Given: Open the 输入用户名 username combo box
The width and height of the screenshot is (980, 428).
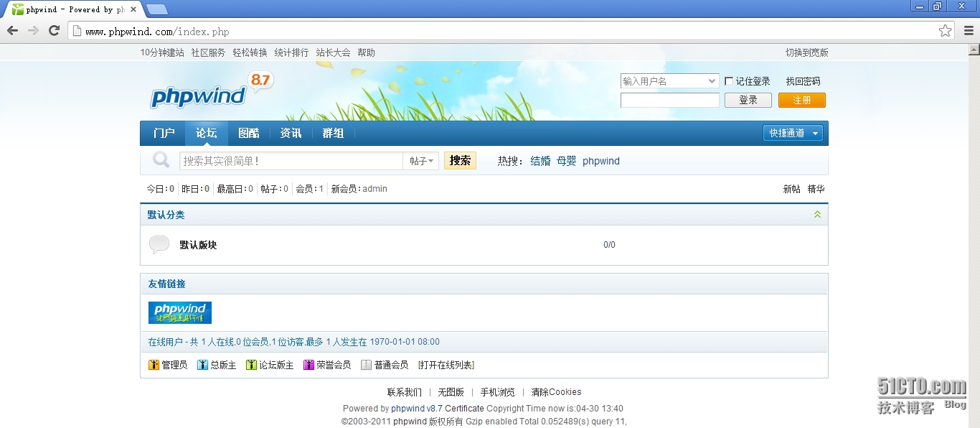Looking at the screenshot, I should point(669,81).
